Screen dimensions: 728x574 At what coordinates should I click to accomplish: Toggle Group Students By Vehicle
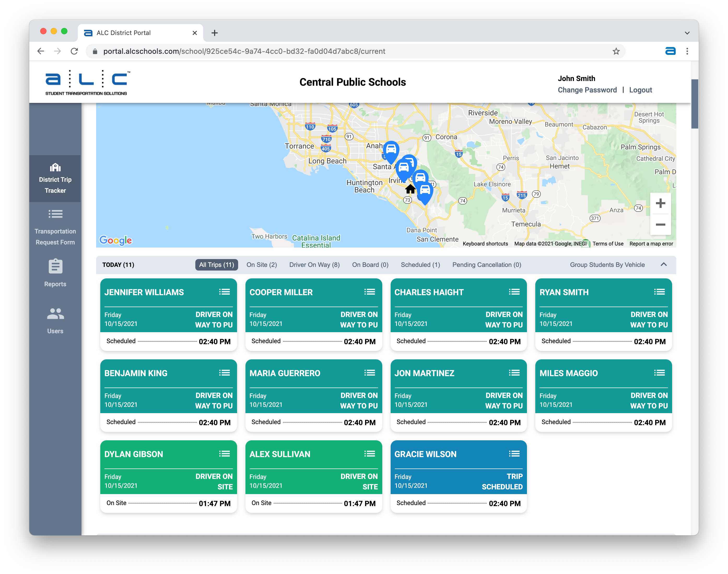pos(607,265)
